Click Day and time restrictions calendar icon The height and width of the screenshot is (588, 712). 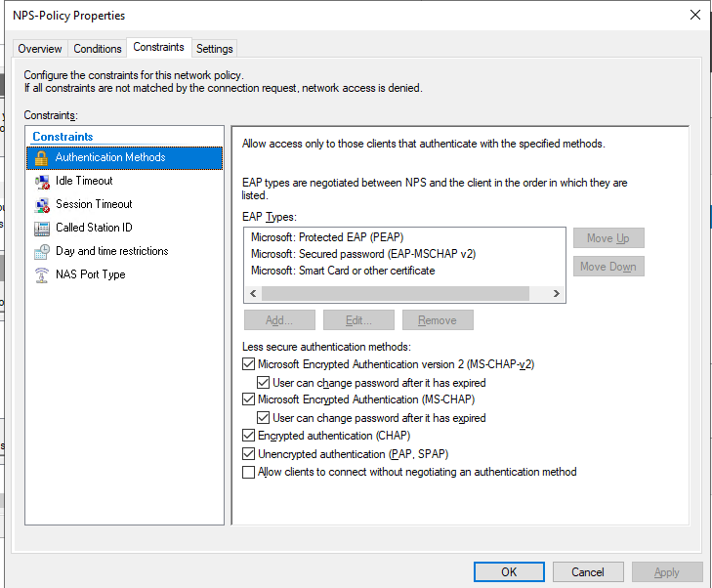tap(41, 251)
